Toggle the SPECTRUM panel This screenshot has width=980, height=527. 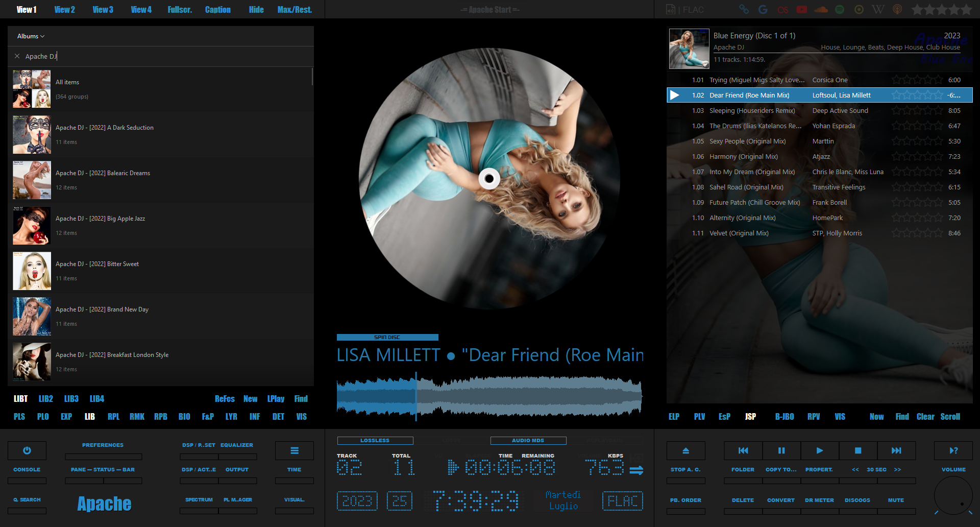point(199,499)
